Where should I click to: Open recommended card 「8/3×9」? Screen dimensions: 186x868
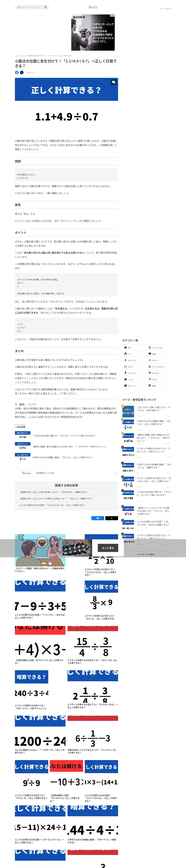[x=101, y=600]
